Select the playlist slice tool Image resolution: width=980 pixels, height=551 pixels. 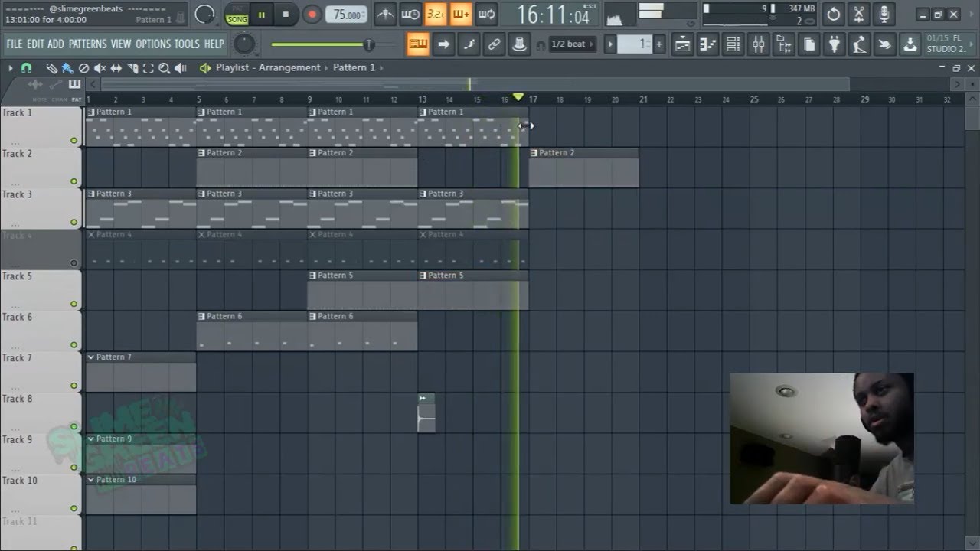[132, 68]
